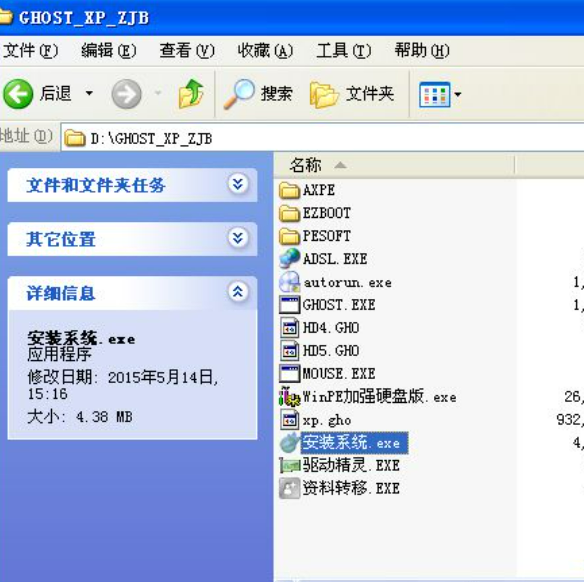The width and height of the screenshot is (584, 582).
Task: Click the 安装系统.exe program icon
Action: [x=289, y=443]
